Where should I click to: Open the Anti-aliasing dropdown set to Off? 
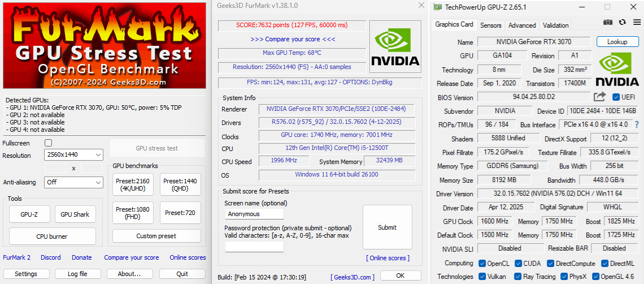pos(73,182)
